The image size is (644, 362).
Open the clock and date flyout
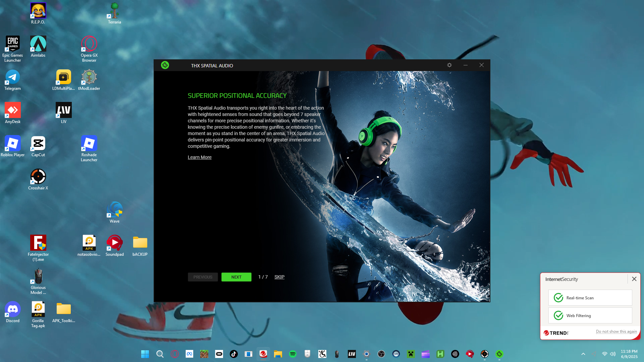pyautogui.click(x=629, y=354)
